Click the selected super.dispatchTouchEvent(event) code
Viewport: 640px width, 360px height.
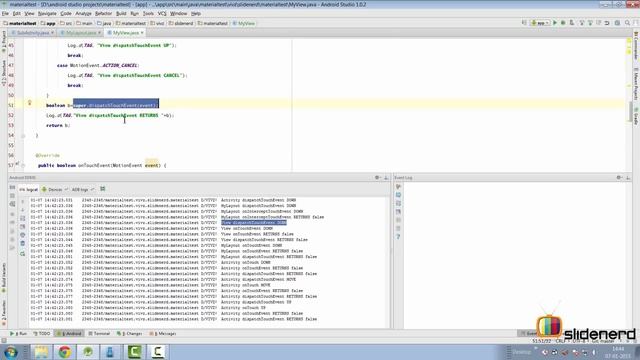click(x=116, y=105)
